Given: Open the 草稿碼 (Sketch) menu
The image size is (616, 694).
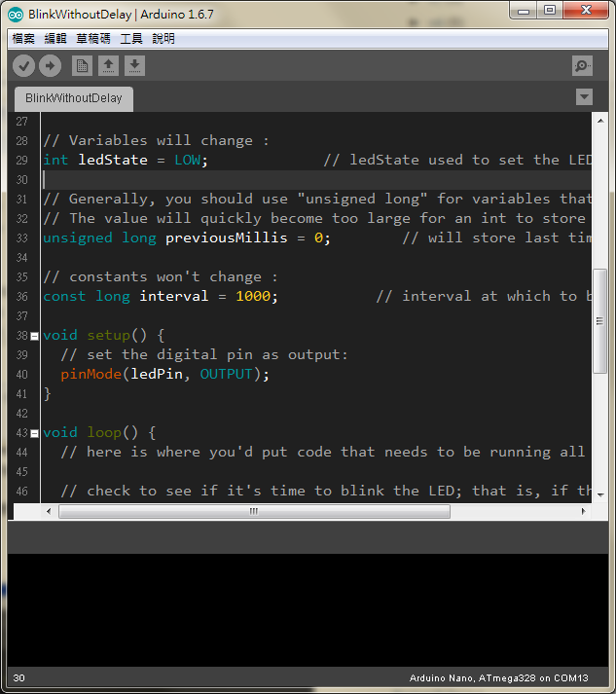Looking at the screenshot, I should point(92,39).
